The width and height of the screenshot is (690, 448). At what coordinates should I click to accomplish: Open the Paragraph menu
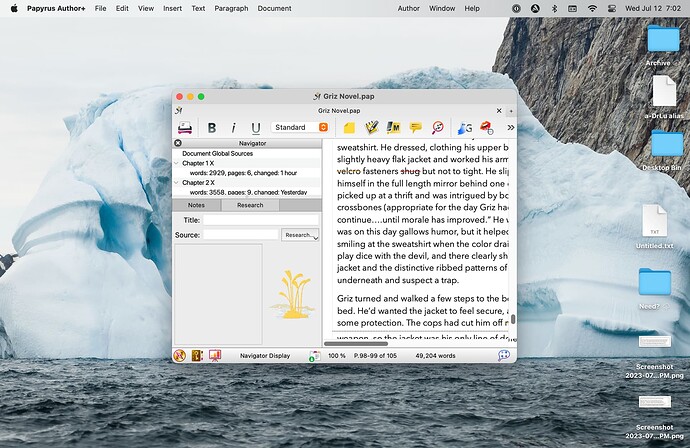(x=231, y=8)
